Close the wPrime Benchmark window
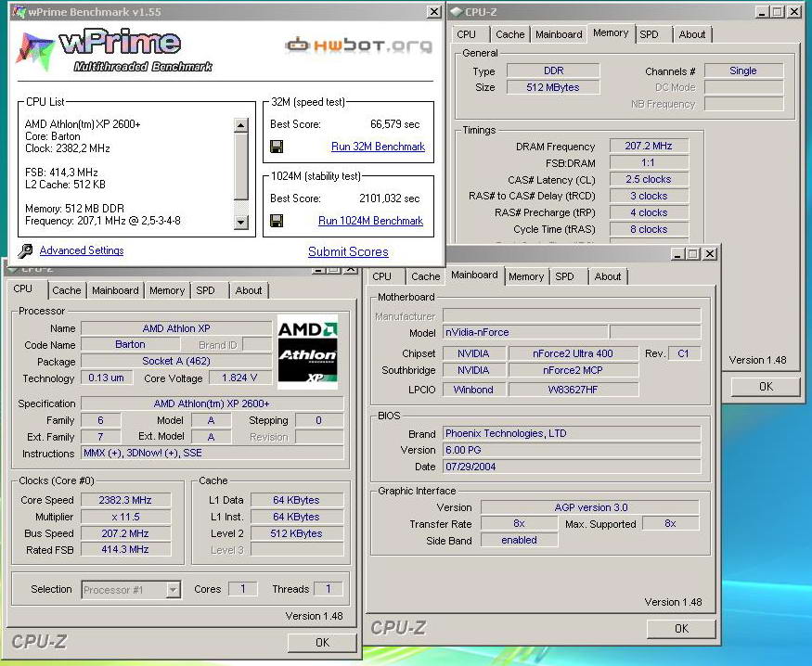812x666 pixels. pyautogui.click(x=434, y=11)
